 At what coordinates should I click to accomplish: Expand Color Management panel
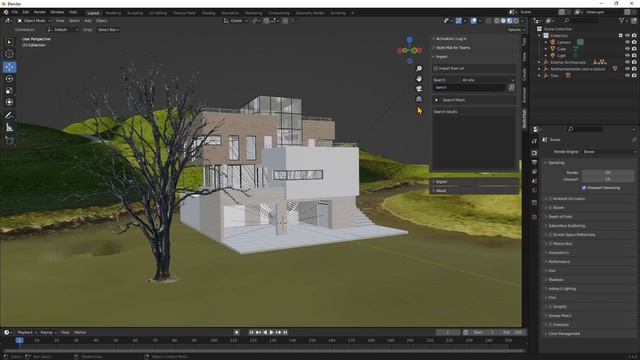click(x=564, y=333)
